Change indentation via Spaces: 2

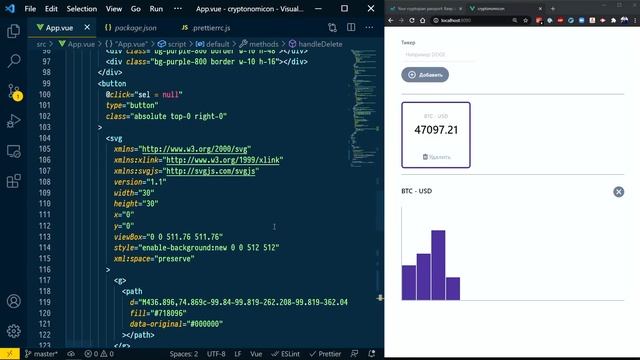pos(184,354)
